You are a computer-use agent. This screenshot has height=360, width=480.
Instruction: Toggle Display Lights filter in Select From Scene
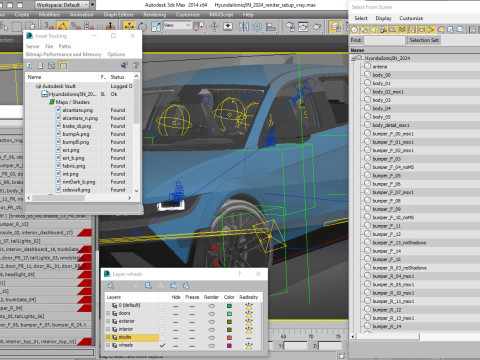point(374,30)
